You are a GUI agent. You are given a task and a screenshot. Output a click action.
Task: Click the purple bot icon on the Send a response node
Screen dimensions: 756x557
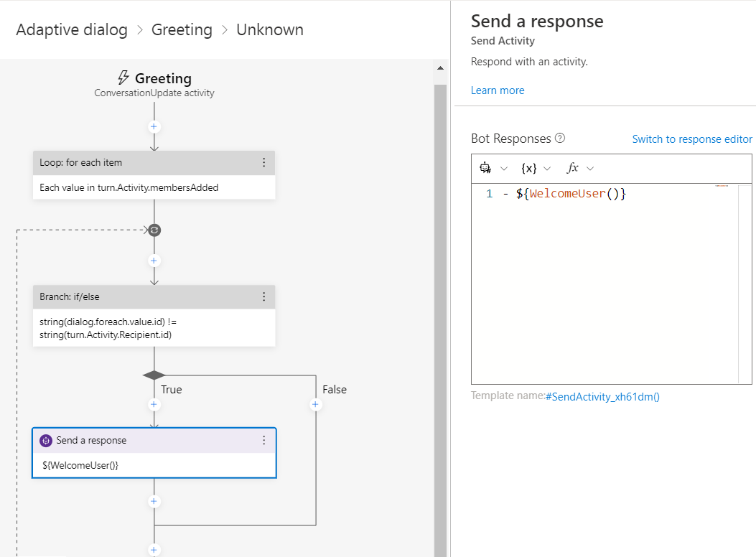pyautogui.click(x=46, y=441)
